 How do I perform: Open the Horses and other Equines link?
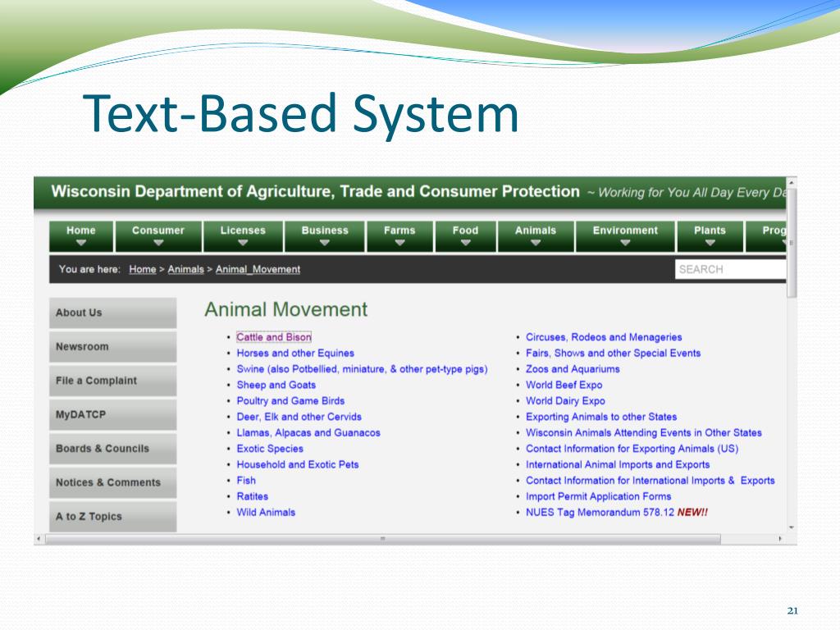point(295,353)
